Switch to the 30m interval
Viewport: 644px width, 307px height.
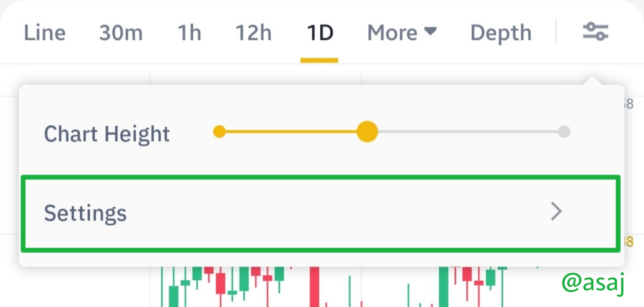click(x=121, y=33)
